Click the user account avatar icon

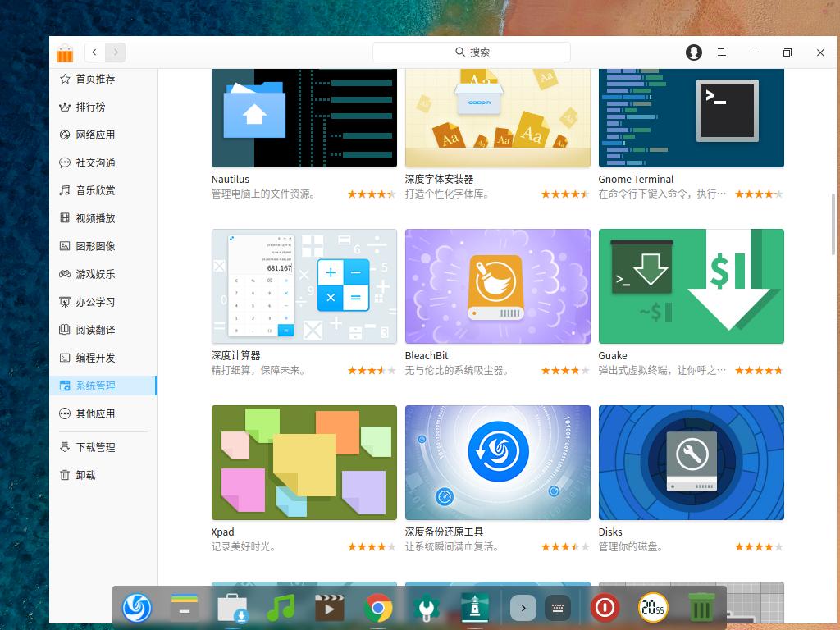coord(694,52)
